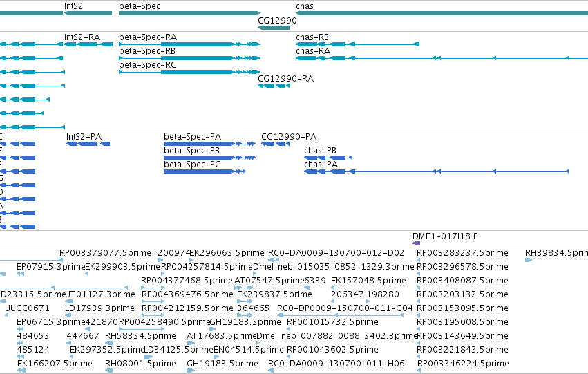Viewport: 588px width, 374px height.
Task: Select the IntS2-PA protein feature
Action: 88,144
